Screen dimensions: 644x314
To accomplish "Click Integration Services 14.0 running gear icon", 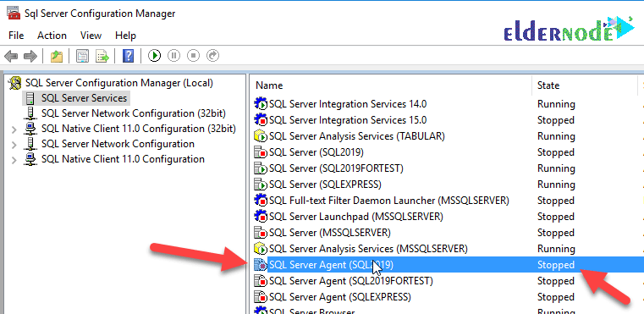I will tap(261, 104).
